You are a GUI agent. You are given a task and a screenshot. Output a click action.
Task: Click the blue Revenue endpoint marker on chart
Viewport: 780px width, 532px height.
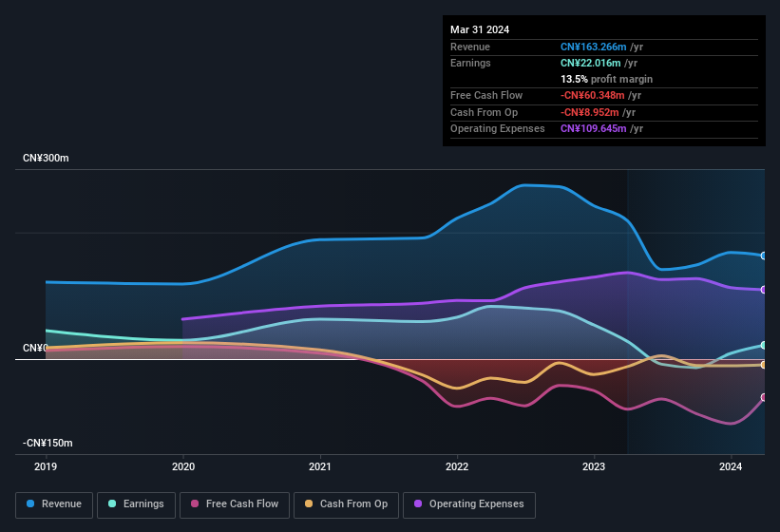[764, 256]
